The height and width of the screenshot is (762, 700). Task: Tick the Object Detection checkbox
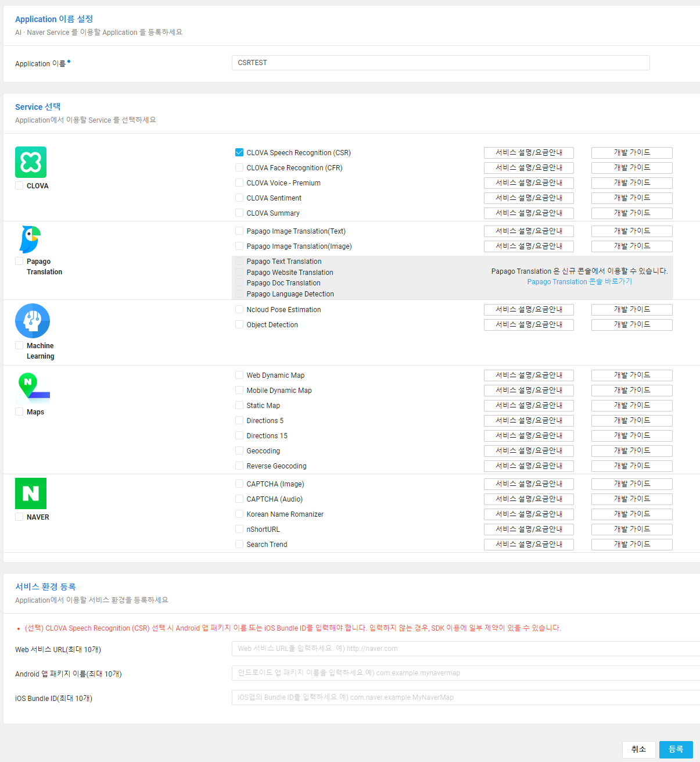tap(239, 324)
